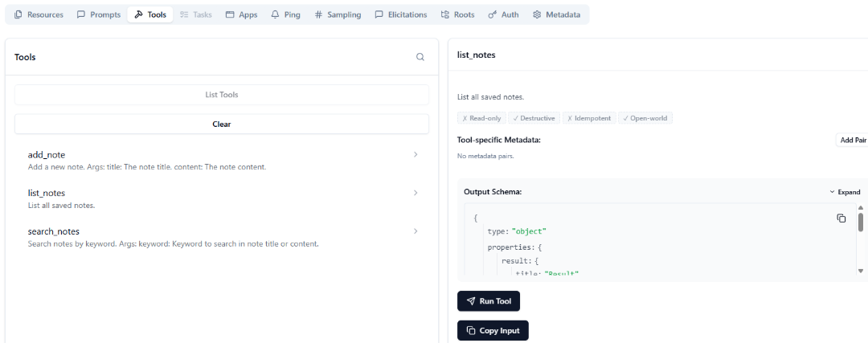Click the schema scrollbar up arrow
This screenshot has height=347, width=868.
tap(861, 207)
